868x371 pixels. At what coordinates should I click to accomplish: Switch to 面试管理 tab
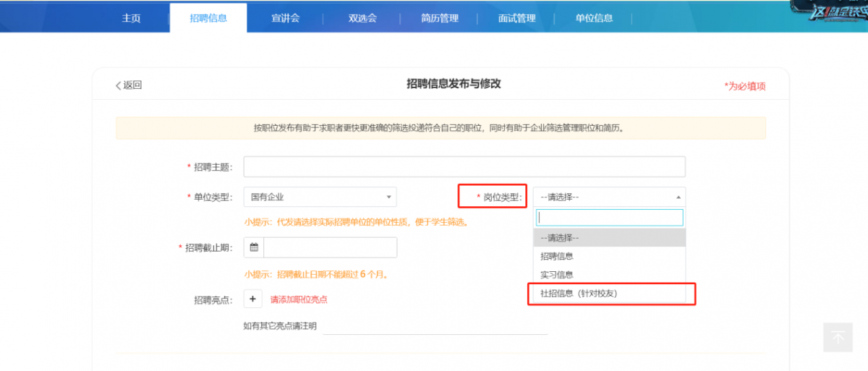click(516, 18)
